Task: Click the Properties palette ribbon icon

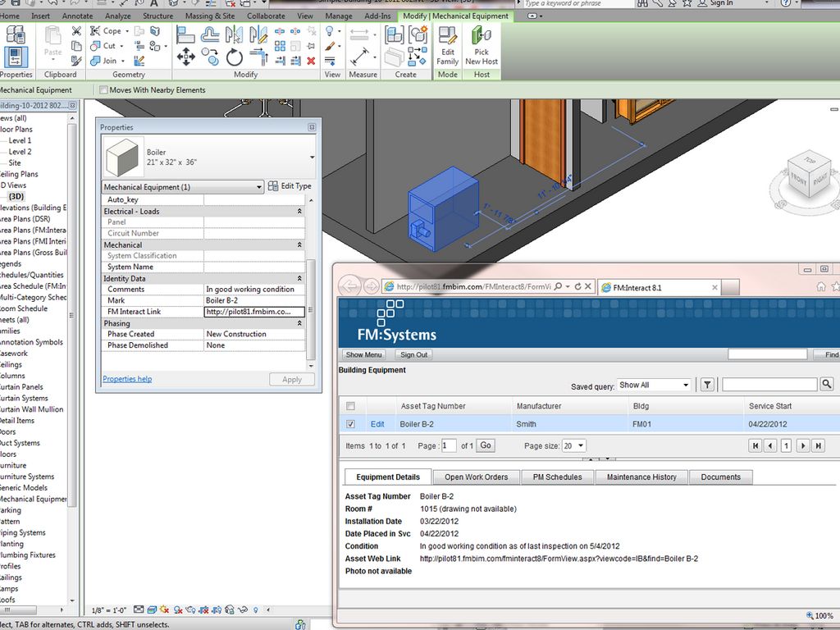Action: 16,57
